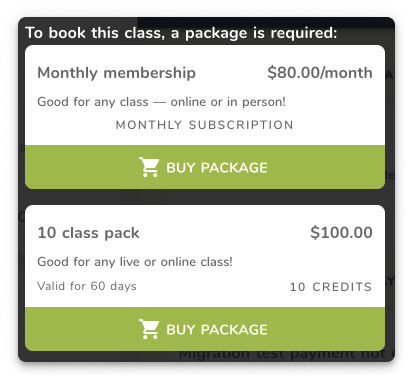Click 'Good for any live or online class' text
Viewport: 413px width, 381px height.
pos(135,262)
